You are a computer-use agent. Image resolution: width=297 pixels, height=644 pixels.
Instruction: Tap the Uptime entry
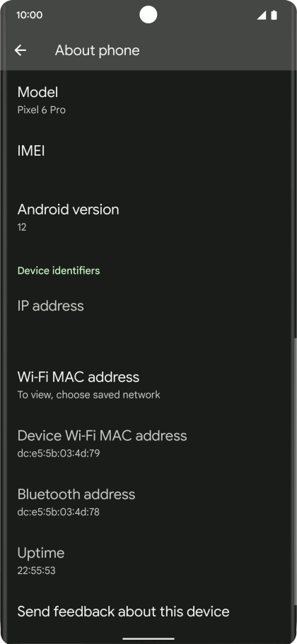tap(148, 561)
